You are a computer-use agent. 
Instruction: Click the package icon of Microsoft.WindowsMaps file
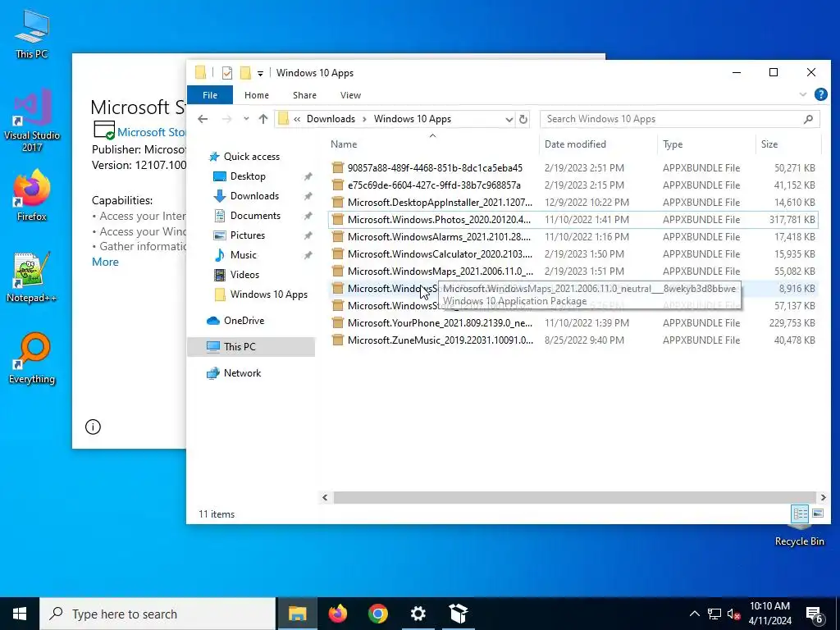coord(337,271)
